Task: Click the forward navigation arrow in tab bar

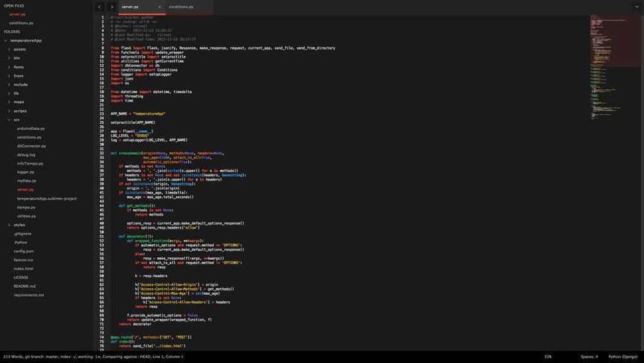Action: (111, 6)
